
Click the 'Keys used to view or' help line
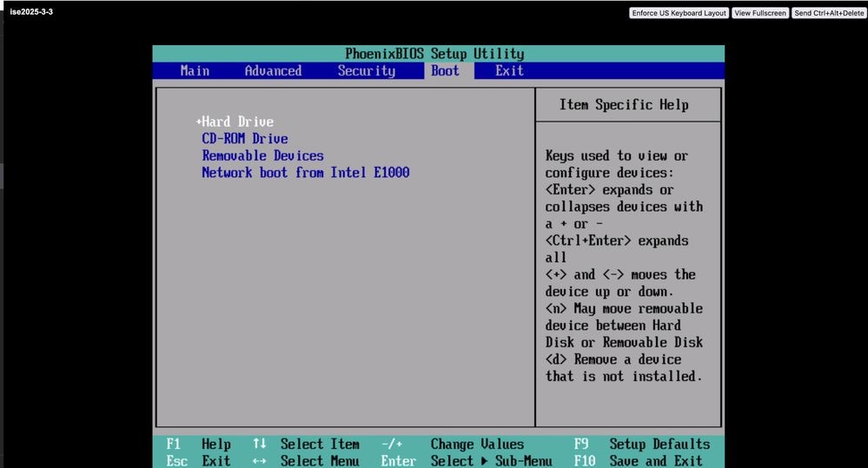click(617, 156)
